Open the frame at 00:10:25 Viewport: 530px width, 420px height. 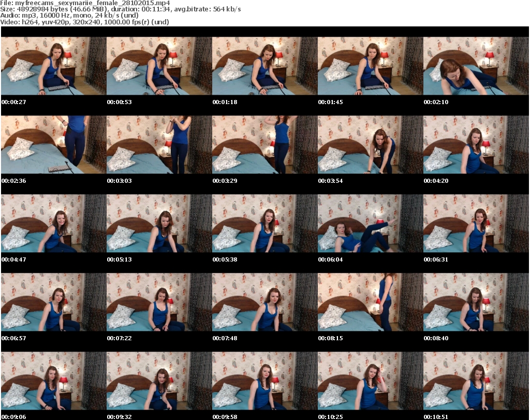(370, 381)
